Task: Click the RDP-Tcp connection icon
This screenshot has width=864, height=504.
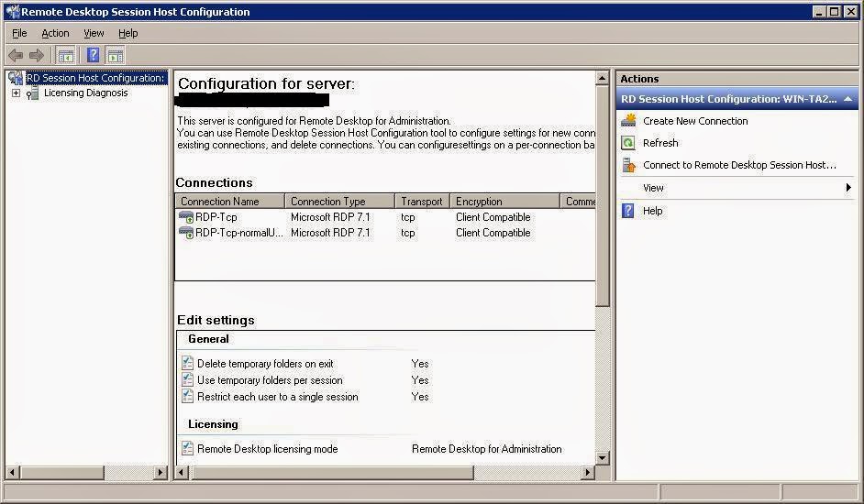Action: (186, 217)
